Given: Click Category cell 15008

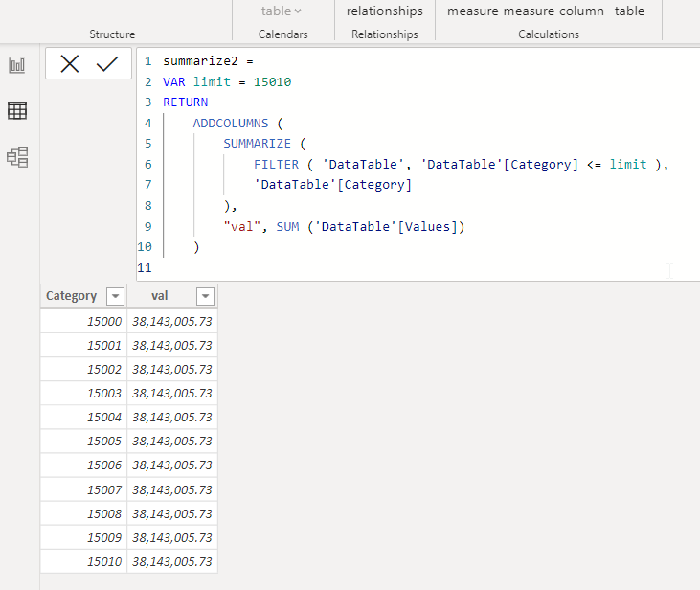Looking at the screenshot, I should (x=84, y=513).
